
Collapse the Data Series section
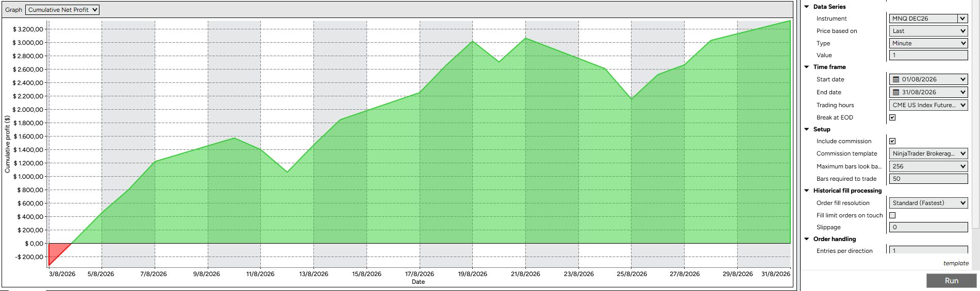[x=807, y=7]
